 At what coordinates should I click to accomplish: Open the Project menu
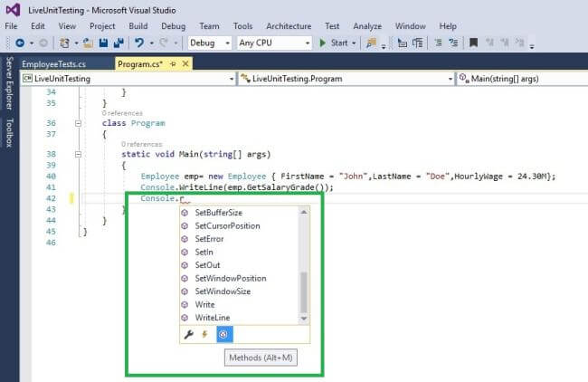click(x=102, y=26)
